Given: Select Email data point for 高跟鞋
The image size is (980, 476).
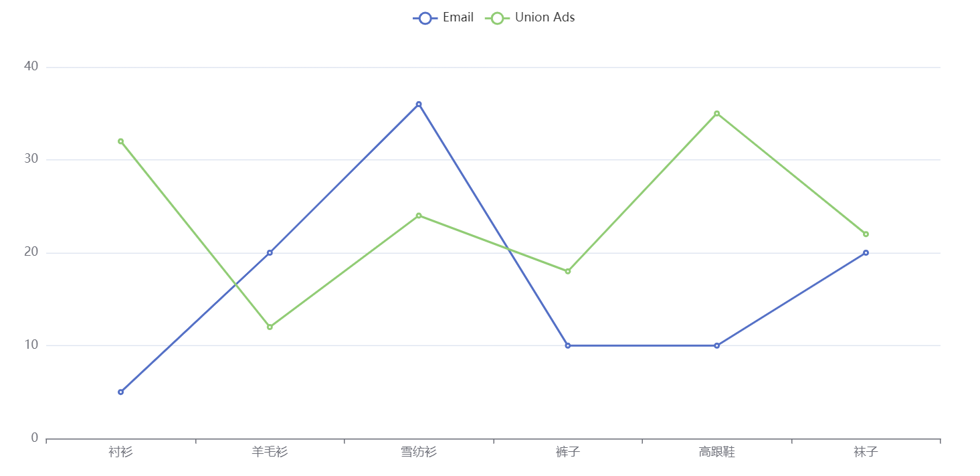Looking at the screenshot, I should 716,345.
